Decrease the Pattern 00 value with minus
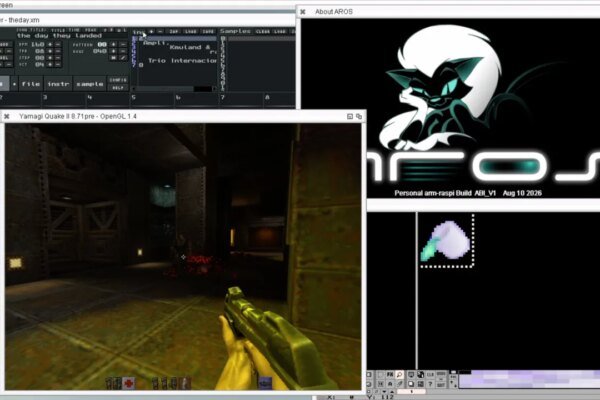 (123, 44)
